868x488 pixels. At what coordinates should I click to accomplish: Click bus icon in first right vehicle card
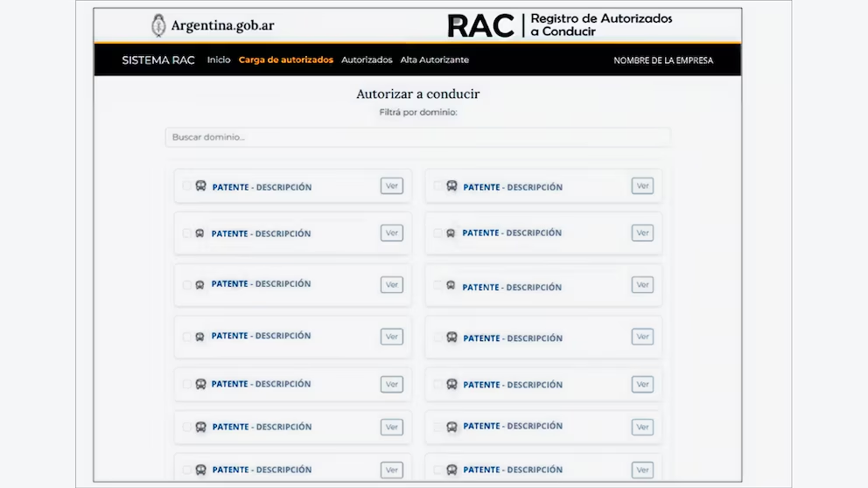click(x=451, y=186)
